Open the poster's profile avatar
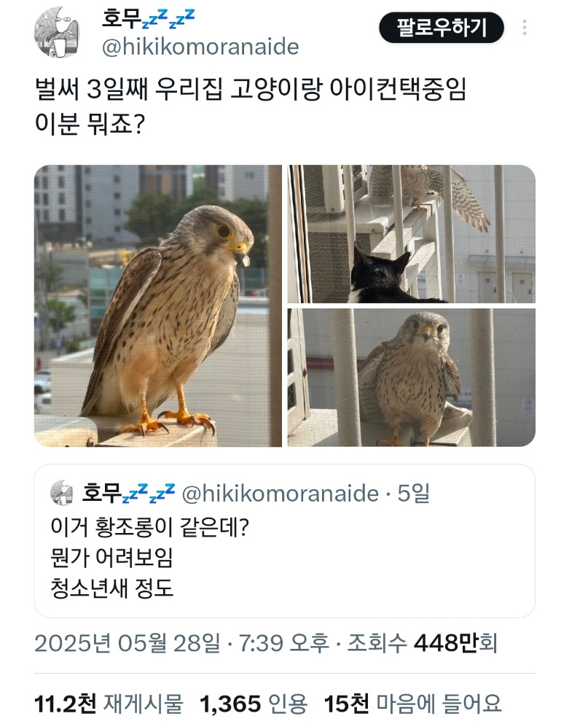 (x=58, y=32)
